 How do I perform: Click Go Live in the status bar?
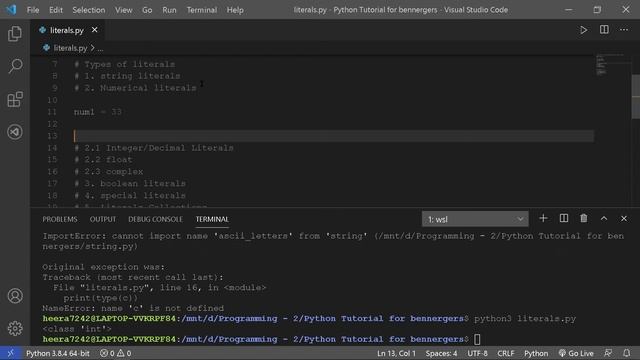576,353
